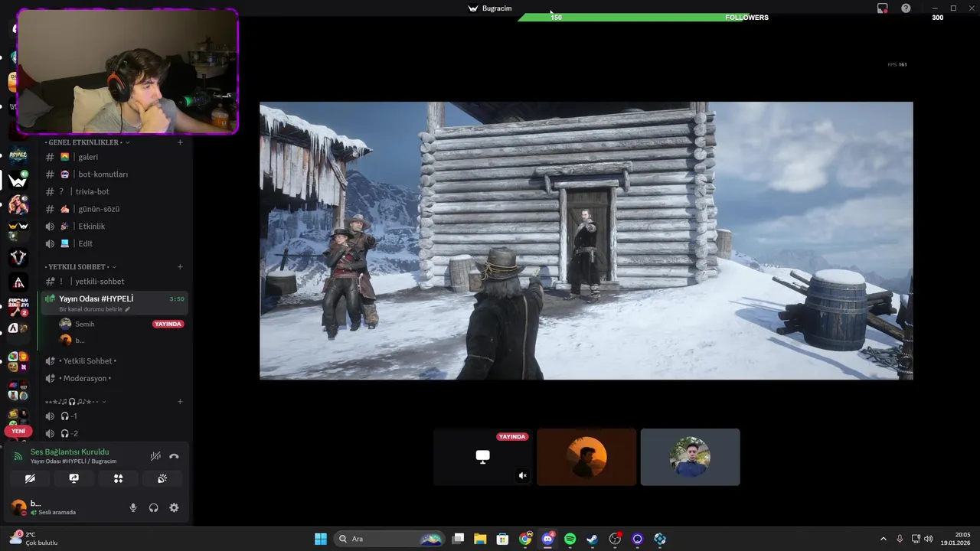
Task: Set channel status via Bir kanal durumu belirle
Action: 94,309
